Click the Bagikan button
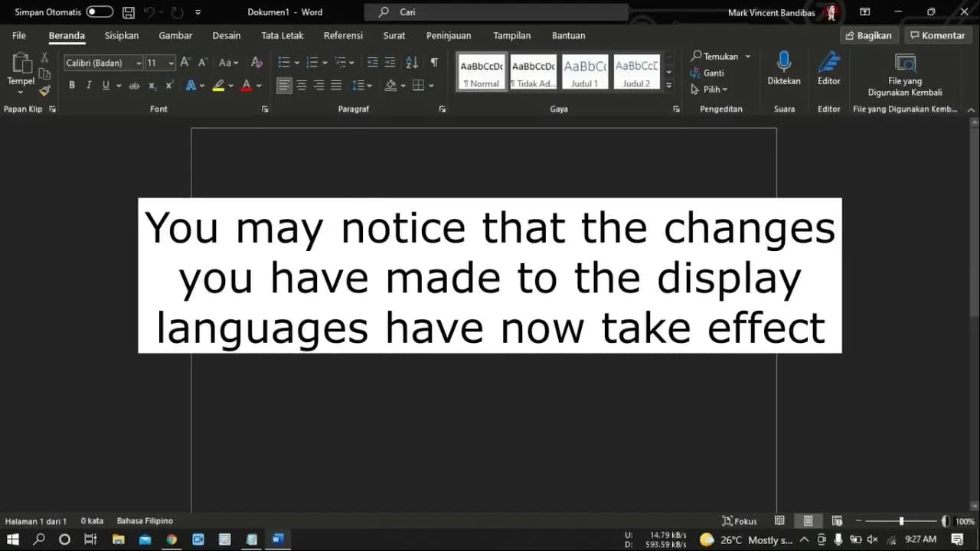The width and height of the screenshot is (980, 551). click(868, 35)
